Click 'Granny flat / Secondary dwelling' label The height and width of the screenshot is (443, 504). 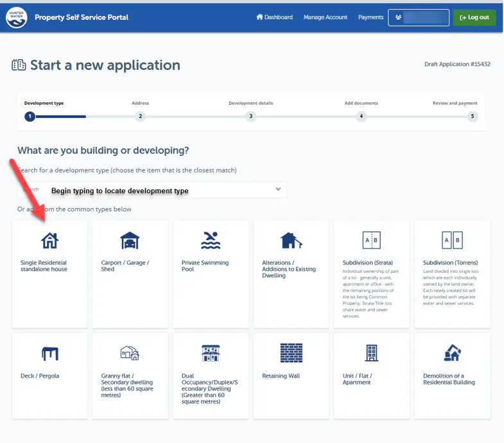click(127, 385)
